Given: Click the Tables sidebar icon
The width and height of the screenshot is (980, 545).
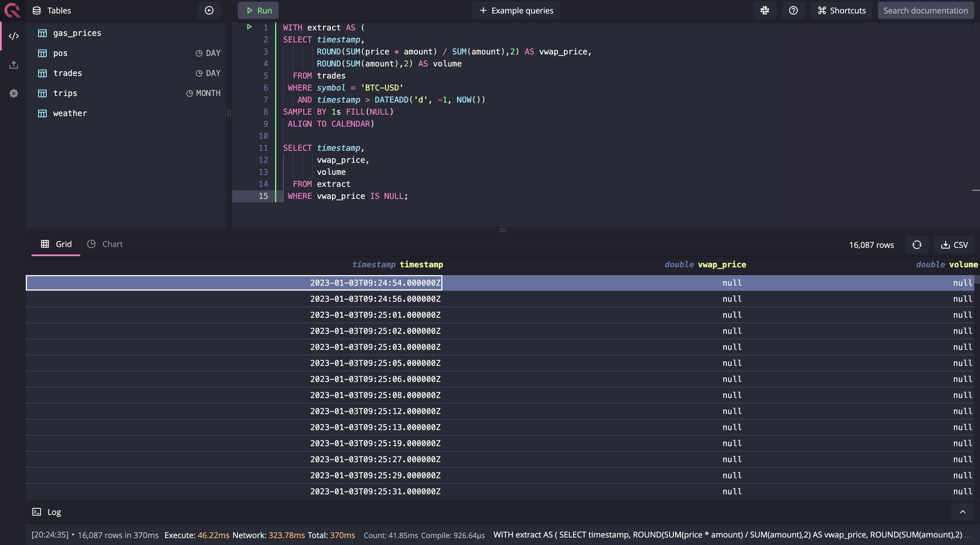Looking at the screenshot, I should [34, 10].
